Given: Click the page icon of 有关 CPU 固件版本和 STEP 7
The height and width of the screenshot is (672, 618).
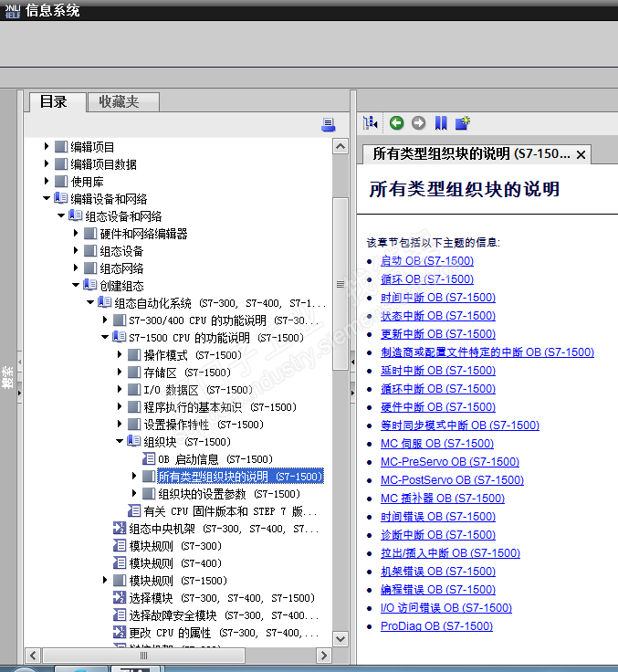Looking at the screenshot, I should 134,511.
